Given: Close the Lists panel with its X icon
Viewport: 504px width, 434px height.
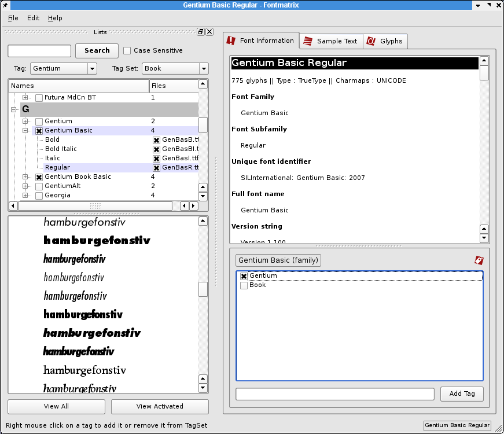Looking at the screenshot, I should (x=209, y=32).
